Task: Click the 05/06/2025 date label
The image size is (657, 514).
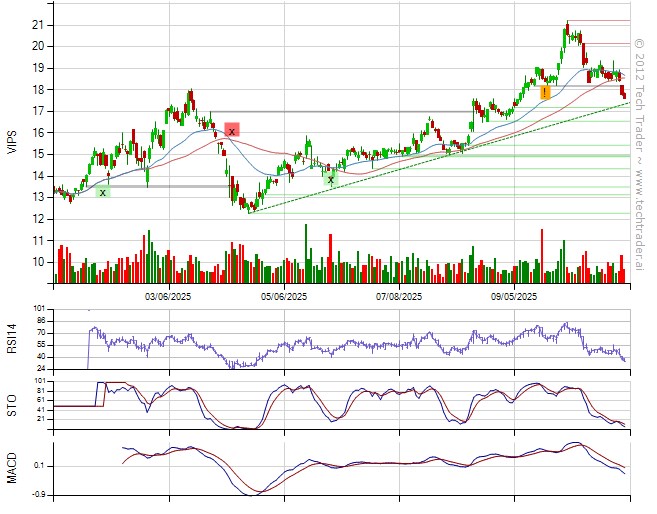Action: (x=284, y=296)
